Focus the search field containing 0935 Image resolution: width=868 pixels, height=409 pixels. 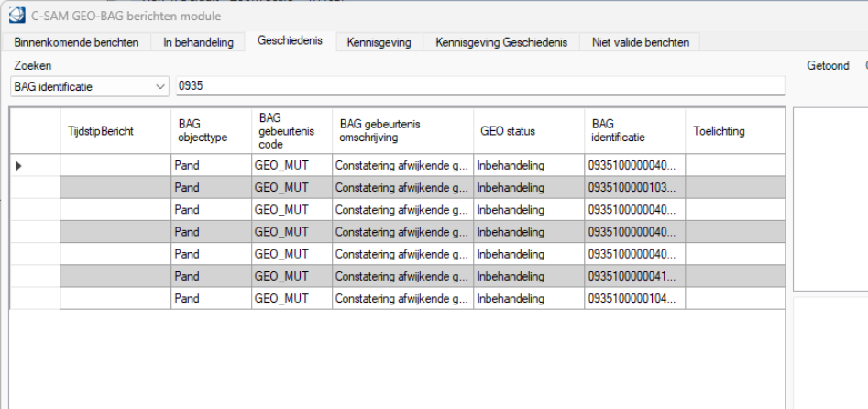[480, 86]
